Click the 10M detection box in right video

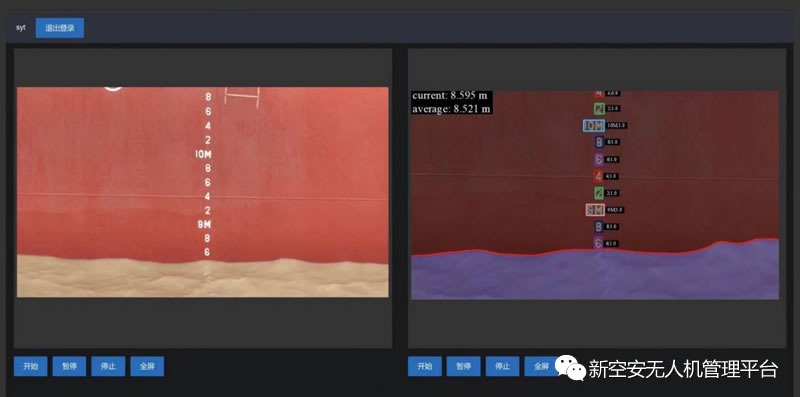(594, 126)
